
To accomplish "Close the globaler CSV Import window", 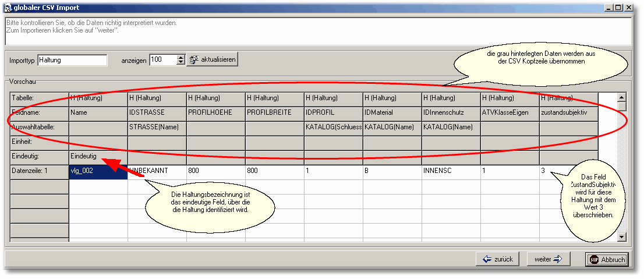I will (629, 8).
